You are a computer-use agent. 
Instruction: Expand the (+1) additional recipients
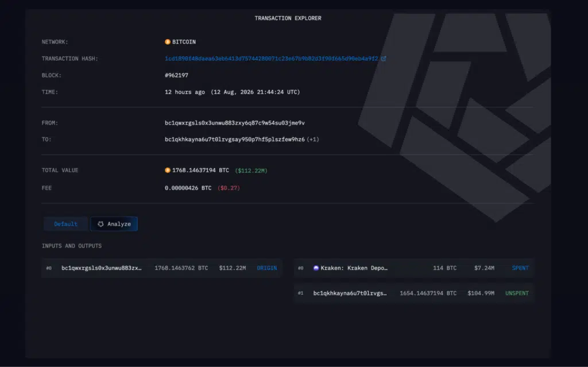click(x=313, y=139)
